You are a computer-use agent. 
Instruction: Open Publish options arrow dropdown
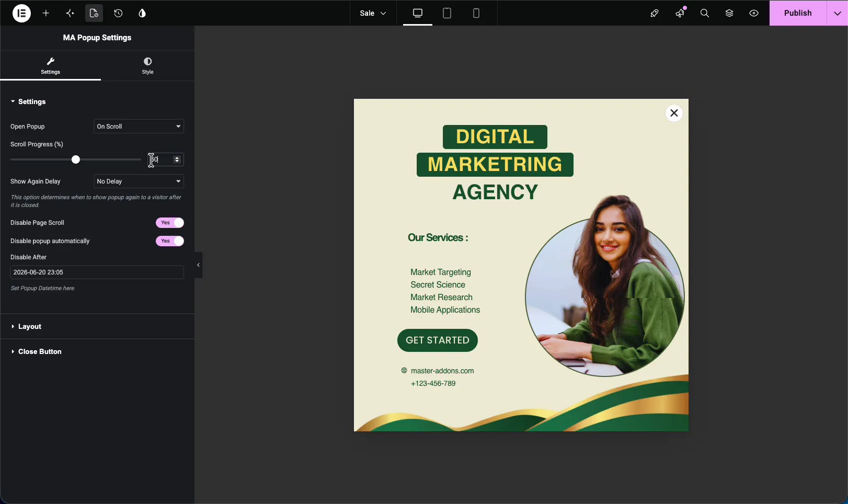837,13
